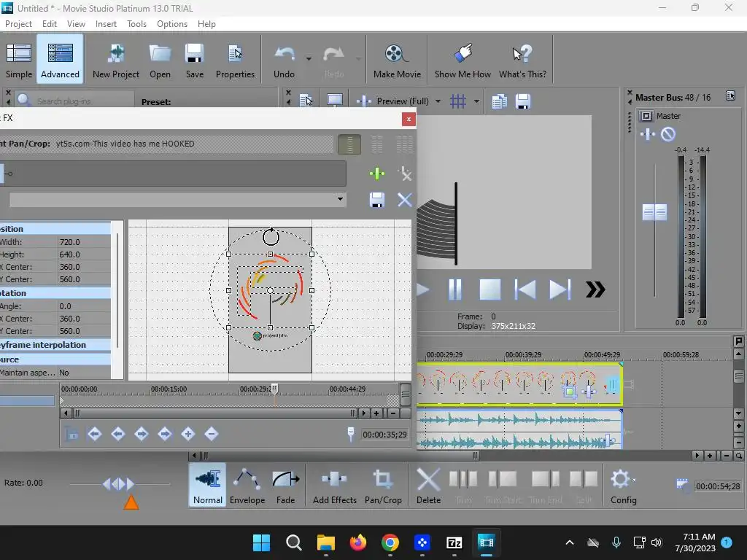Image resolution: width=747 pixels, height=560 pixels.
Task: Delete the current keyframe
Action: (x=211, y=434)
